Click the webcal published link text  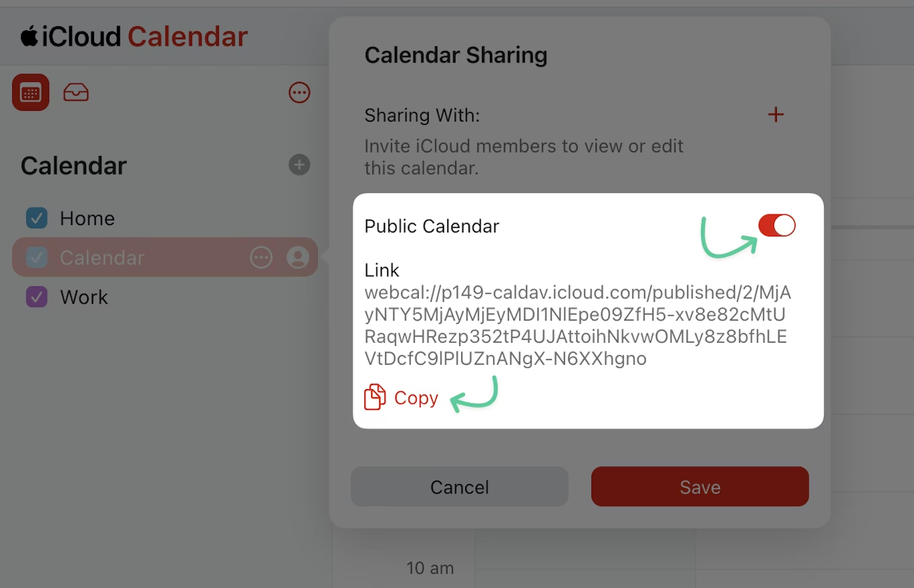pos(578,325)
